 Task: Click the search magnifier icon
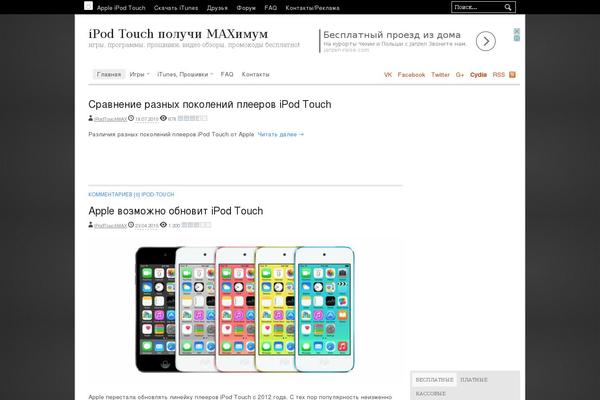[508, 7]
